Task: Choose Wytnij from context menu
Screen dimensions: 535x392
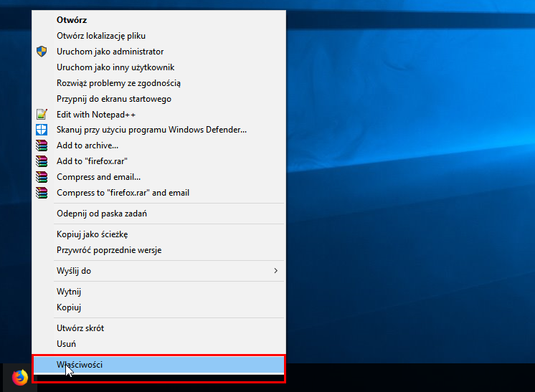Action: pyautogui.click(x=158, y=292)
